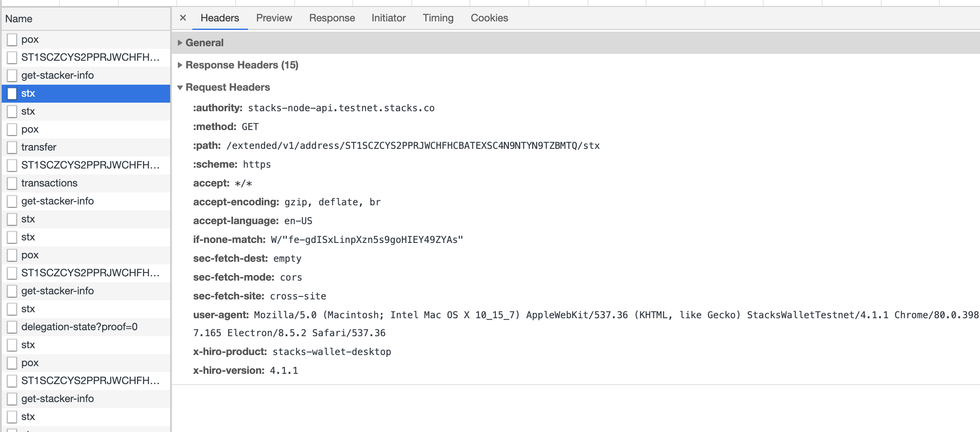The image size is (980, 432).
Task: Switch to the Preview tab
Action: (274, 18)
